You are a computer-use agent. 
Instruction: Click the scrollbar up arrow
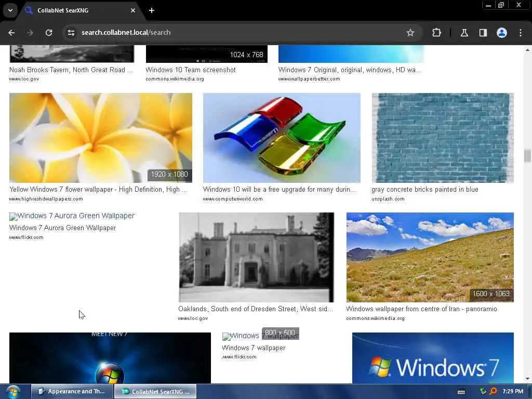coord(527,50)
